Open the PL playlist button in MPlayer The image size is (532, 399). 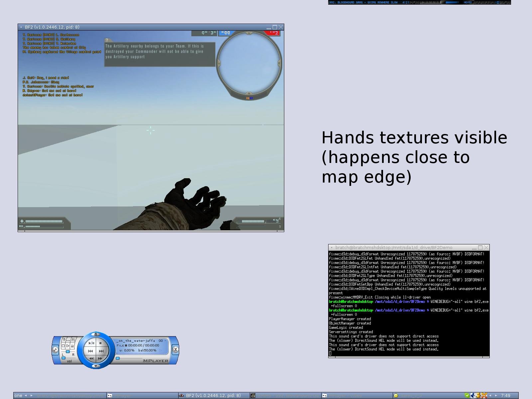pyautogui.click(x=73, y=340)
